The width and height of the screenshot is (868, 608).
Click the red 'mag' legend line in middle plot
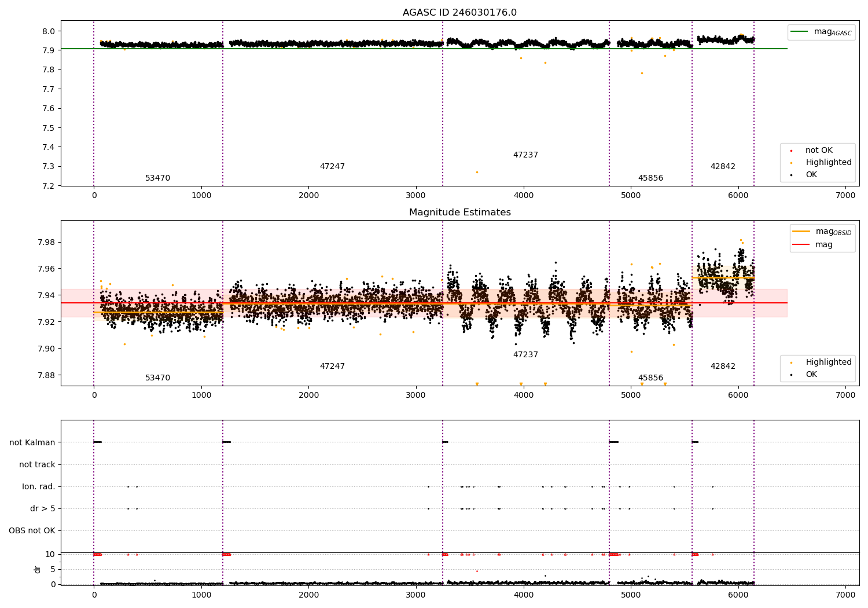click(x=801, y=245)
